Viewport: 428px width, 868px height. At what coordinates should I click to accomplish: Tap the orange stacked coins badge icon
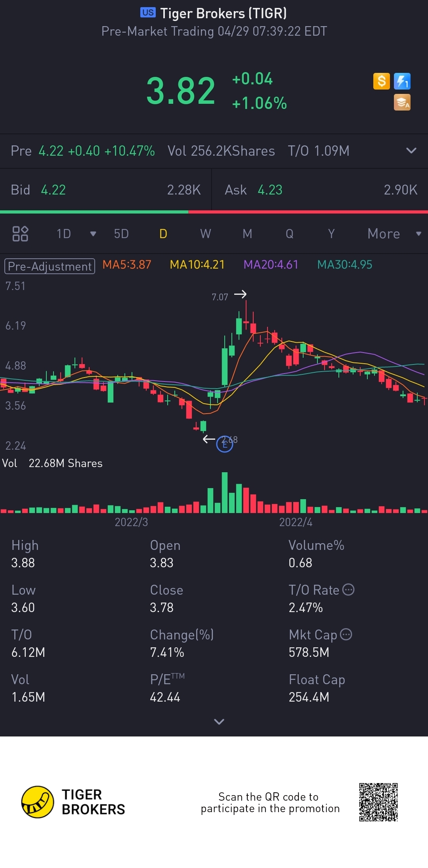pyautogui.click(x=402, y=102)
